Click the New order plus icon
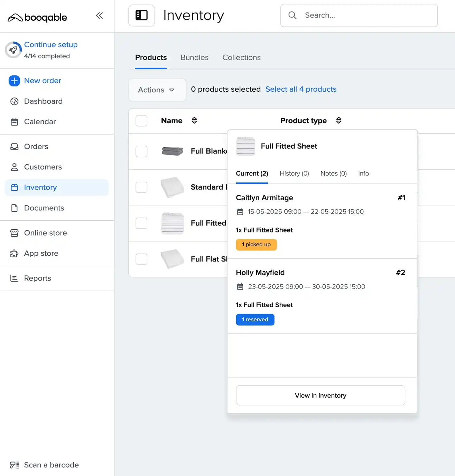The width and height of the screenshot is (455, 476). pos(14,81)
